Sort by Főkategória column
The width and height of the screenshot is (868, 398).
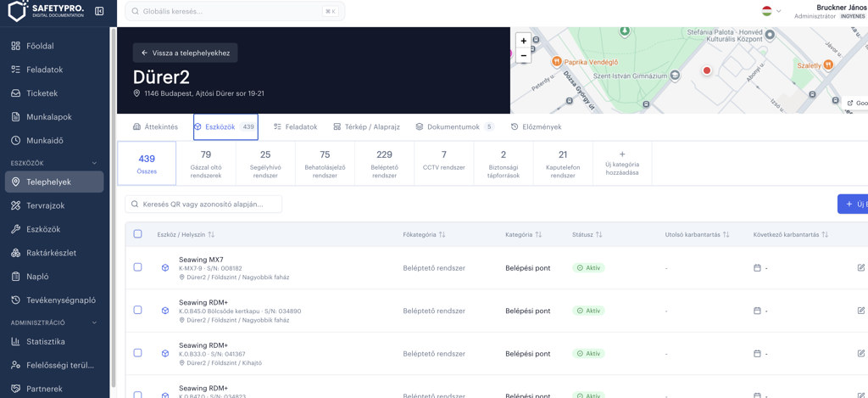[424, 235]
